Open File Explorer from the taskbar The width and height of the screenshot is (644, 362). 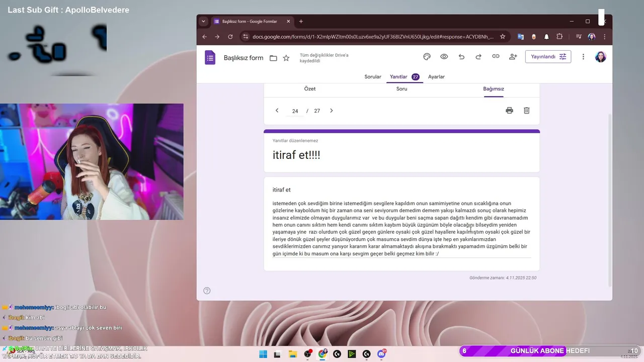[292, 354]
